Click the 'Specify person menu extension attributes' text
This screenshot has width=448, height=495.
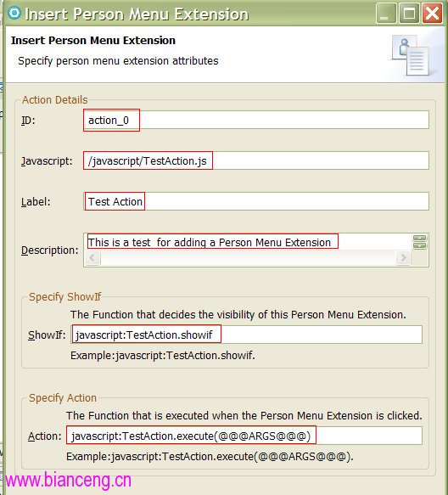118,60
